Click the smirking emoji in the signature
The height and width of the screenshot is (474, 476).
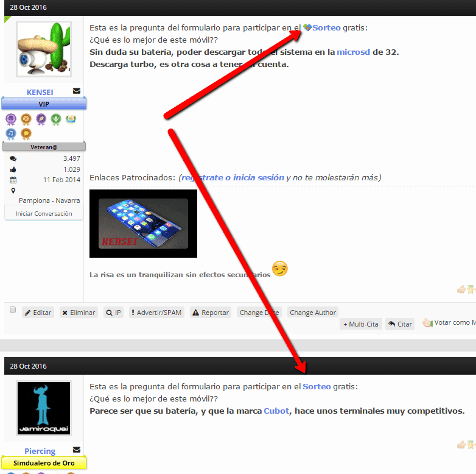(x=280, y=269)
